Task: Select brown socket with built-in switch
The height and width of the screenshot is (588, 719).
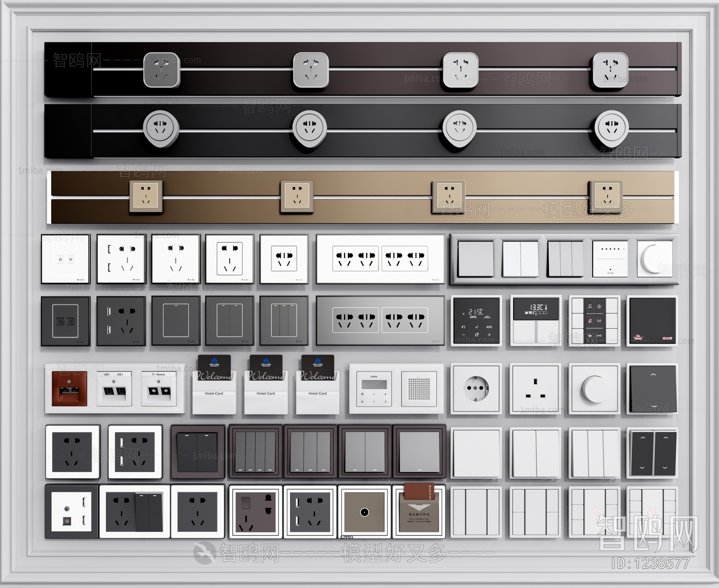Action: pos(256,512)
